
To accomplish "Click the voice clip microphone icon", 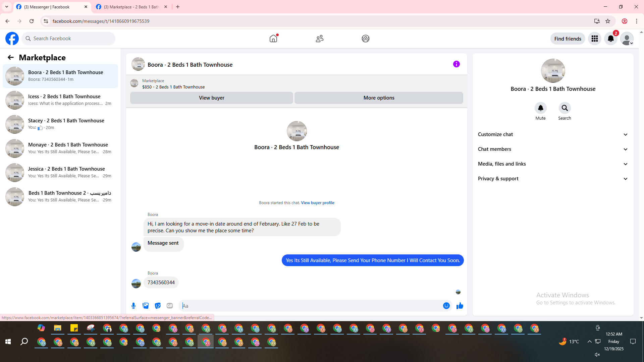I will (133, 306).
